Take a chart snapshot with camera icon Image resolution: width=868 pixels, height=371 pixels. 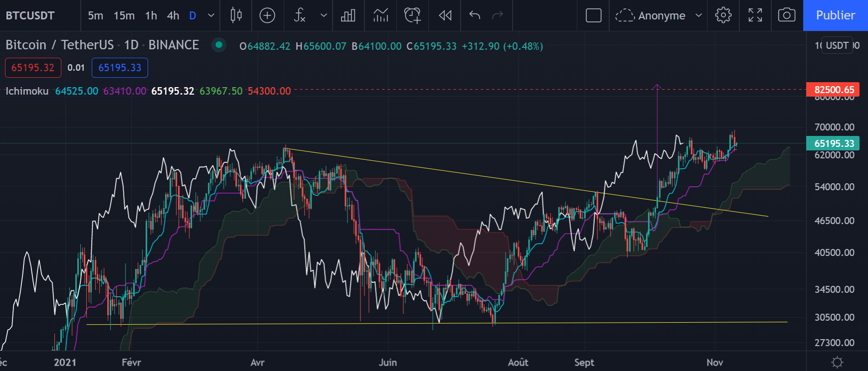[786, 15]
